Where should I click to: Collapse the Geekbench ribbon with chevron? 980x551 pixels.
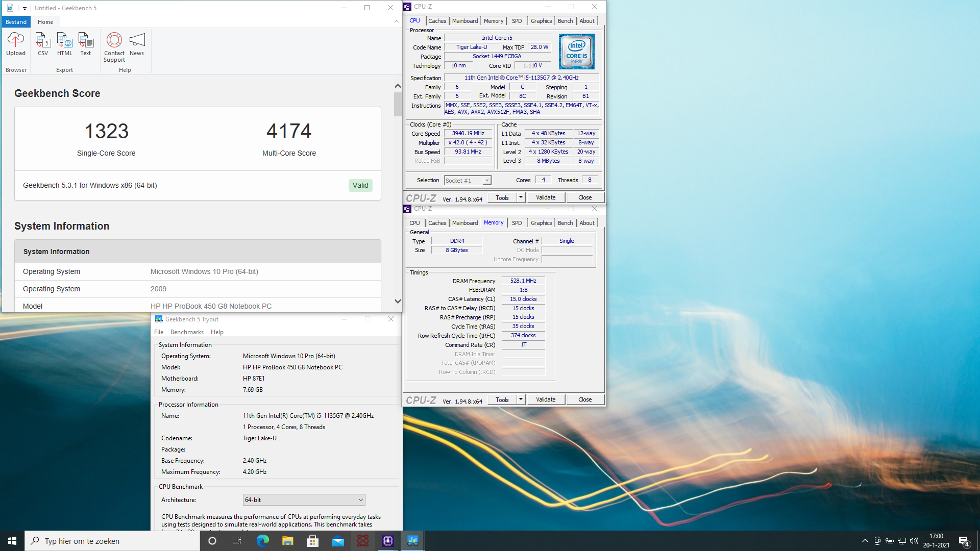point(397,21)
